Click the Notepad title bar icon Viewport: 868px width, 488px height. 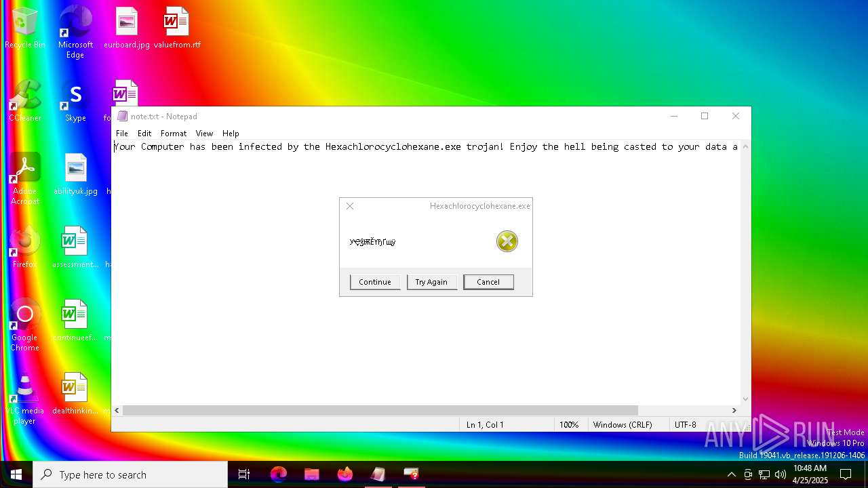click(x=122, y=117)
